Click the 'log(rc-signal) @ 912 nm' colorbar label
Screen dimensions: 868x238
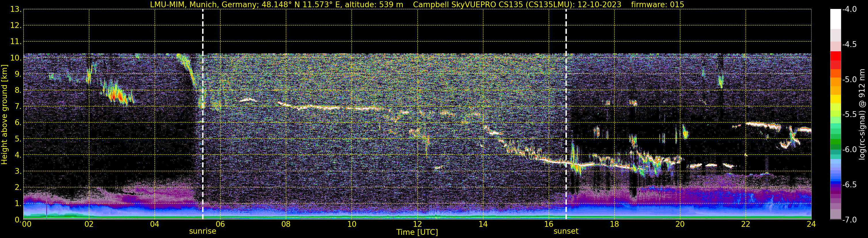(x=862, y=114)
